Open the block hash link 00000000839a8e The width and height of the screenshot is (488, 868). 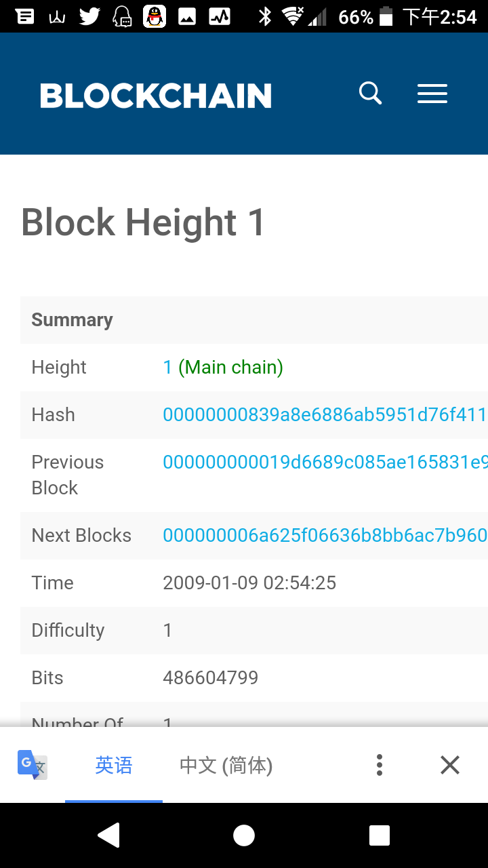pyautogui.click(x=325, y=414)
